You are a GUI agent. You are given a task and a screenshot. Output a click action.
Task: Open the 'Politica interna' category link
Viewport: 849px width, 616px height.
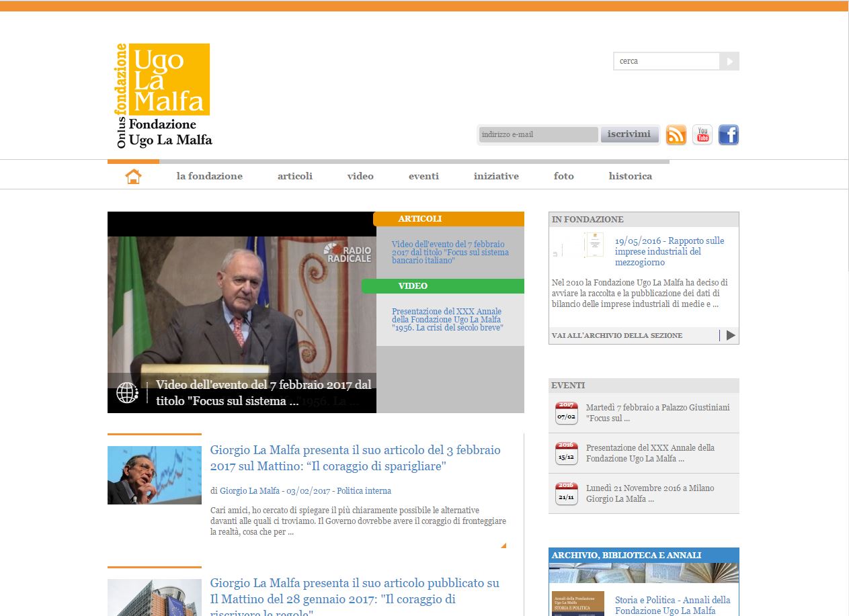click(364, 491)
